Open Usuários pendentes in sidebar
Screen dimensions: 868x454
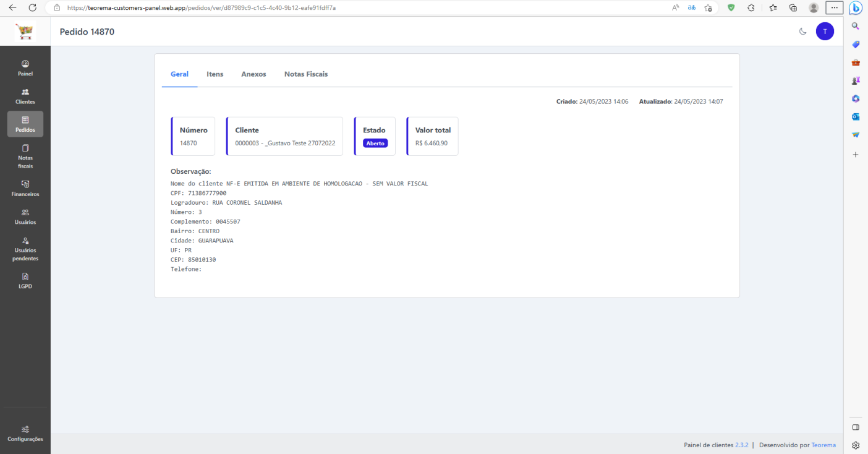(25, 249)
